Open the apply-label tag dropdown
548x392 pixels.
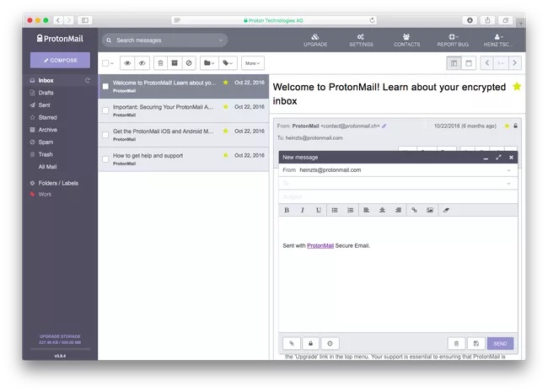pyautogui.click(x=228, y=63)
